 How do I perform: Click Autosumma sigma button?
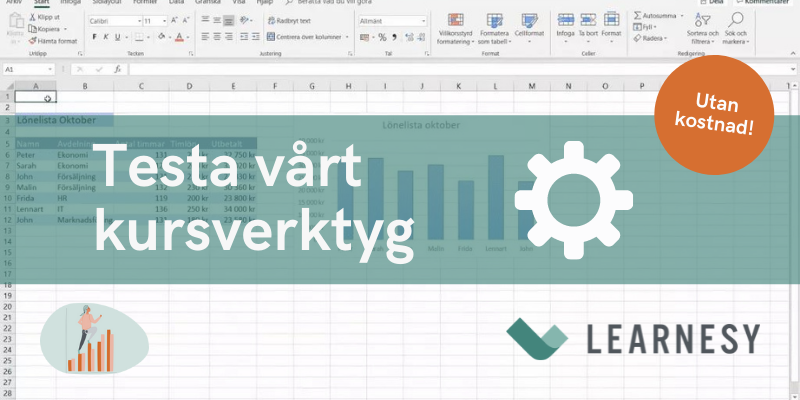click(655, 16)
